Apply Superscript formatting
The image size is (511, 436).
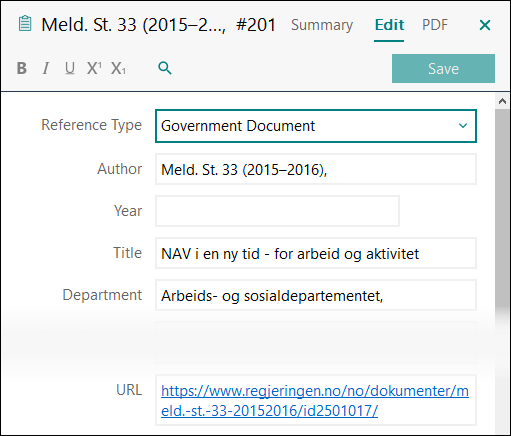(94, 68)
